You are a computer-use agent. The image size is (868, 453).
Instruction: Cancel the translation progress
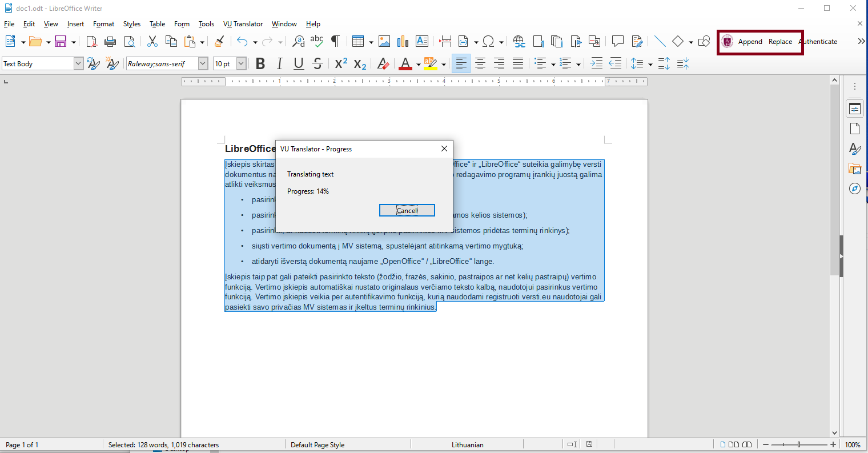pyautogui.click(x=407, y=210)
